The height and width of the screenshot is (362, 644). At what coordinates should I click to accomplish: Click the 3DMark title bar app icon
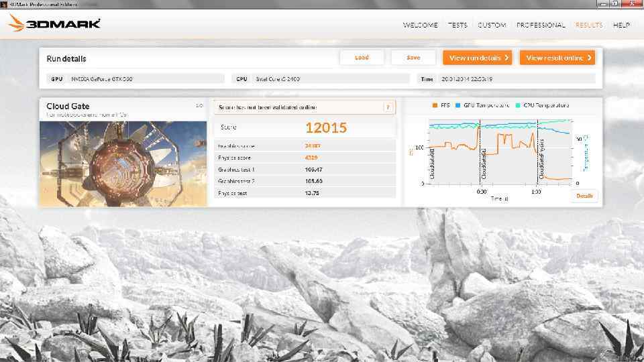pos(4,4)
